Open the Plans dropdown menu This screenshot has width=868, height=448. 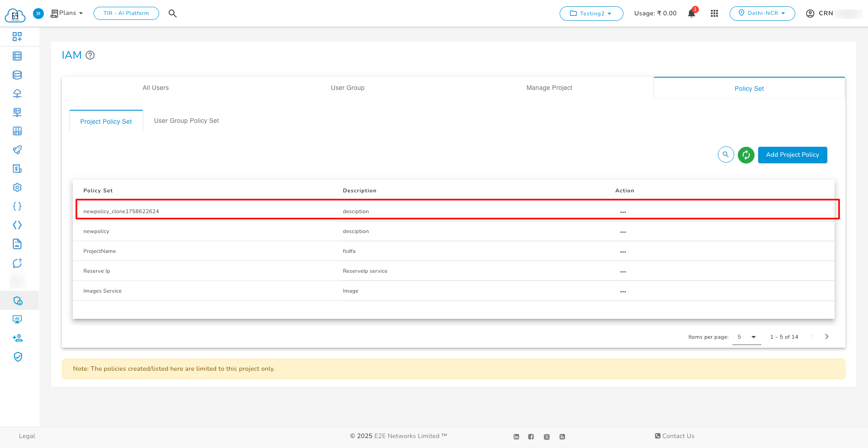[x=67, y=13]
